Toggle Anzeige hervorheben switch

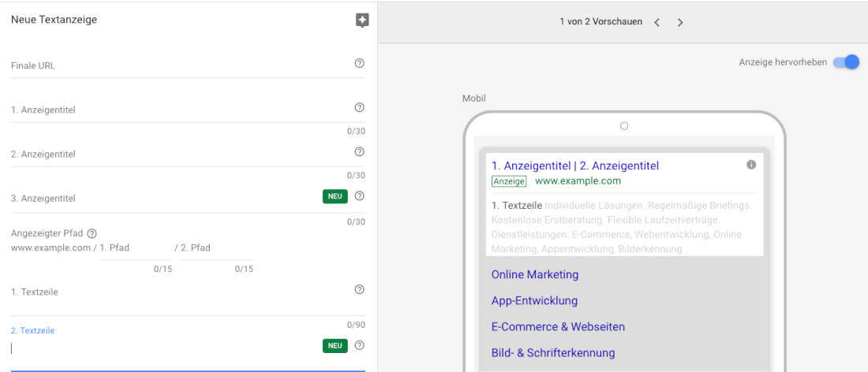click(847, 62)
